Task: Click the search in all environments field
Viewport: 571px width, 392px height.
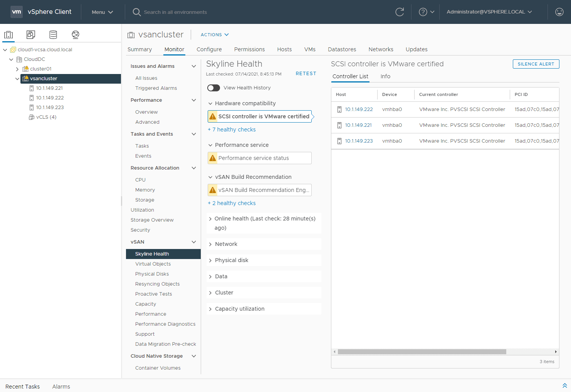Action: (x=175, y=12)
